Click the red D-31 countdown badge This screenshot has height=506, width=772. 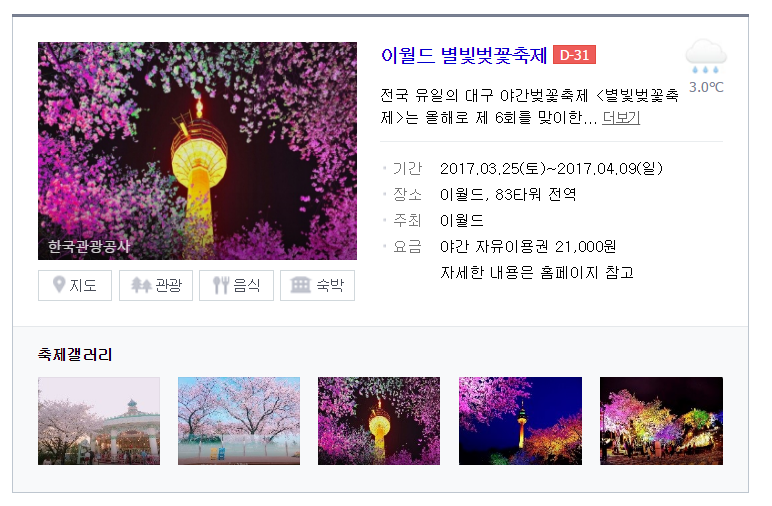(x=575, y=55)
